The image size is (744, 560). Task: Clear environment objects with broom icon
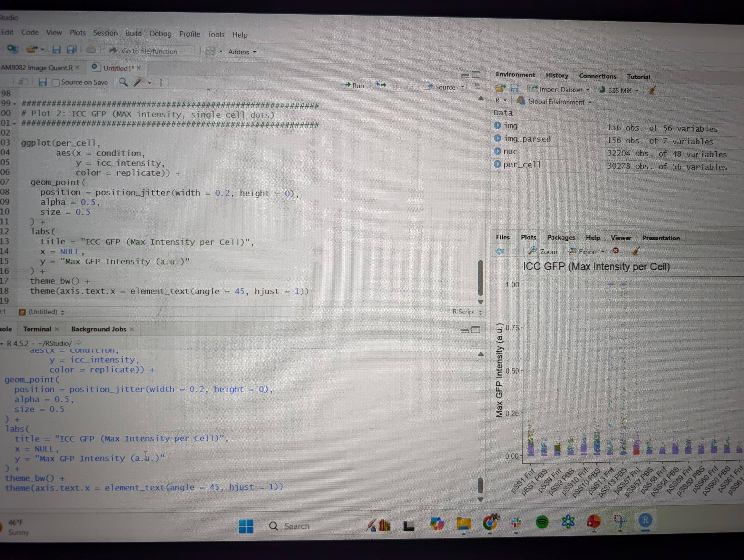pyautogui.click(x=652, y=90)
